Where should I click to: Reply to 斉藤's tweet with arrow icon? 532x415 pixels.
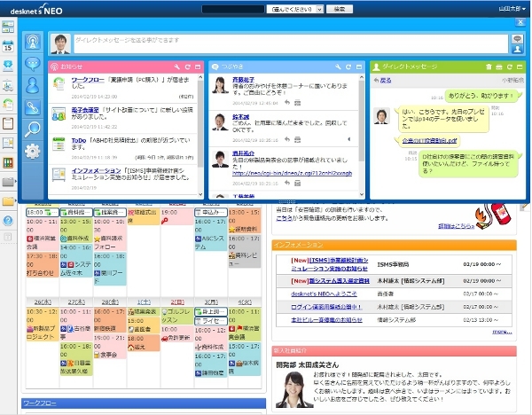tap(287, 103)
